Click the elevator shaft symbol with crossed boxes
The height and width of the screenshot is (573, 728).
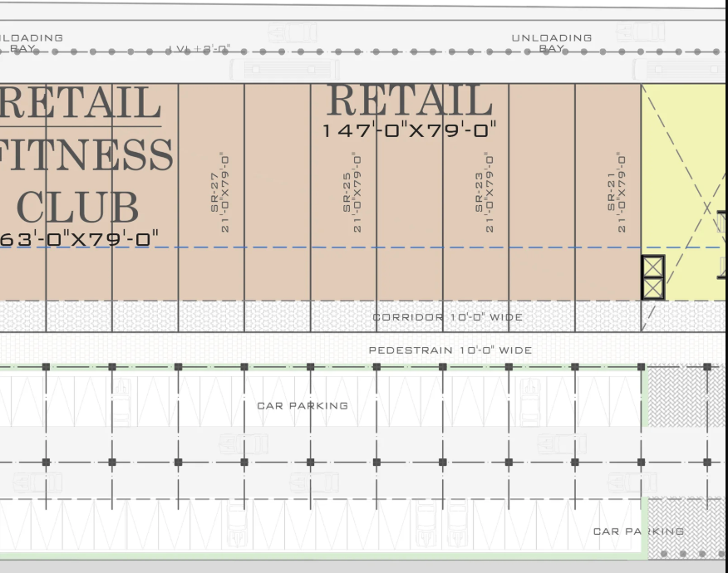653,277
